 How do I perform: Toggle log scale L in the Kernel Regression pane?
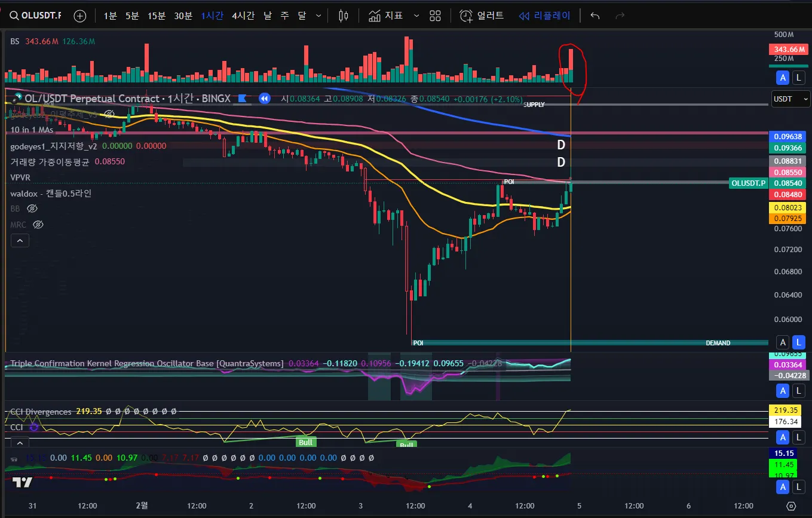(x=798, y=391)
